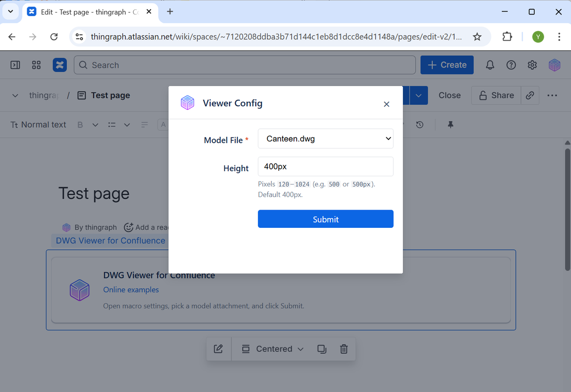This screenshot has height=392, width=571.
Task: Click the browser address bar URL
Action: click(x=277, y=37)
